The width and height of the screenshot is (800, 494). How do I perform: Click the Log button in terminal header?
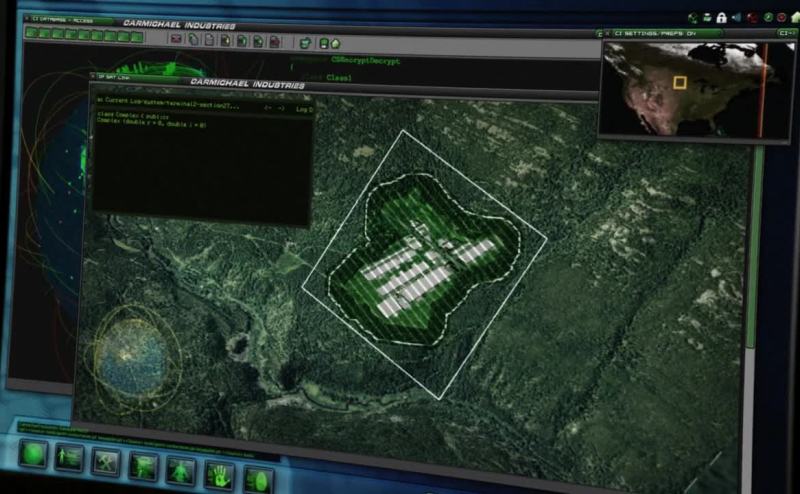click(x=303, y=109)
